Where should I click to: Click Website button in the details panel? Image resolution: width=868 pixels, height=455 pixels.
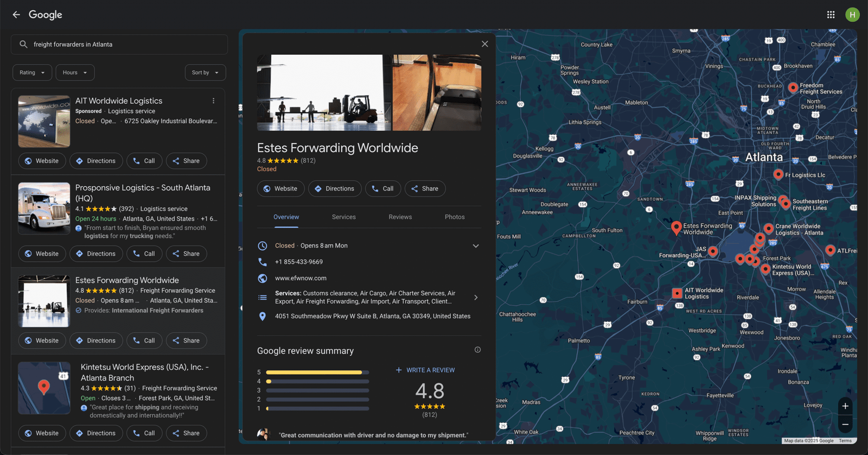(x=280, y=189)
